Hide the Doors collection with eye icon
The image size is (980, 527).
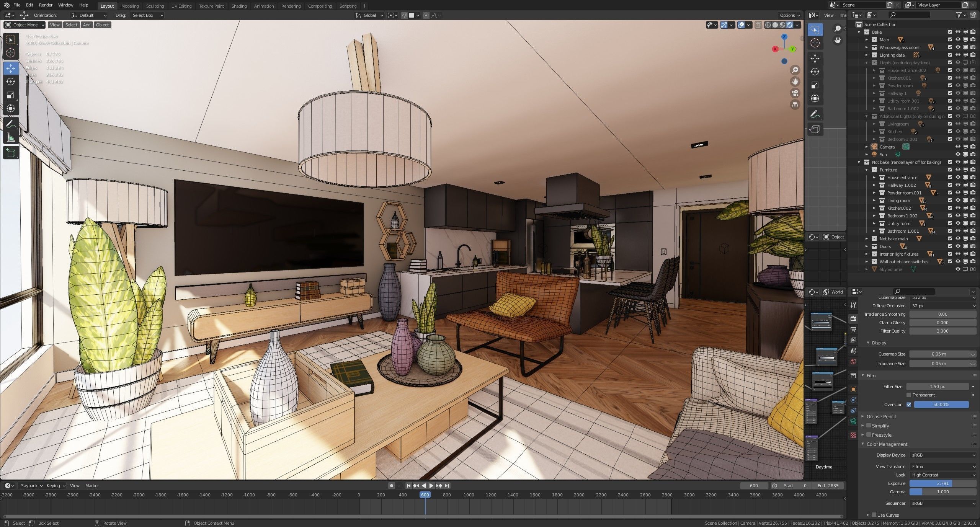[x=958, y=246]
